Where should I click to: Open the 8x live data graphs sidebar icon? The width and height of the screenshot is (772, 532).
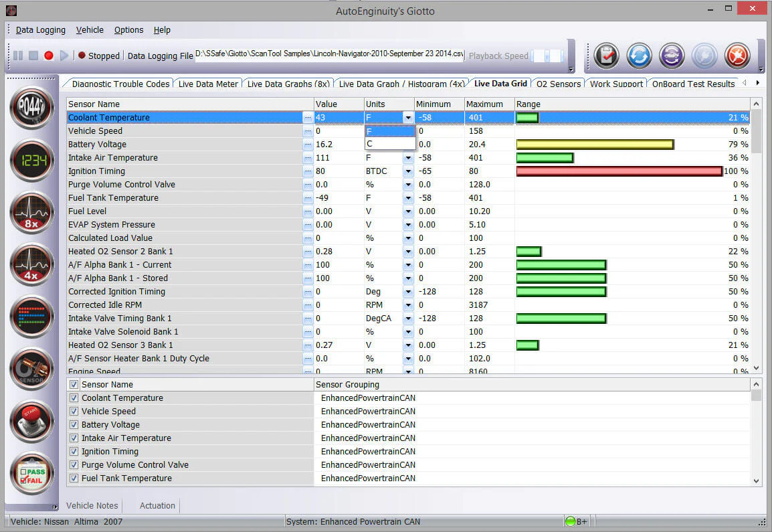32,213
